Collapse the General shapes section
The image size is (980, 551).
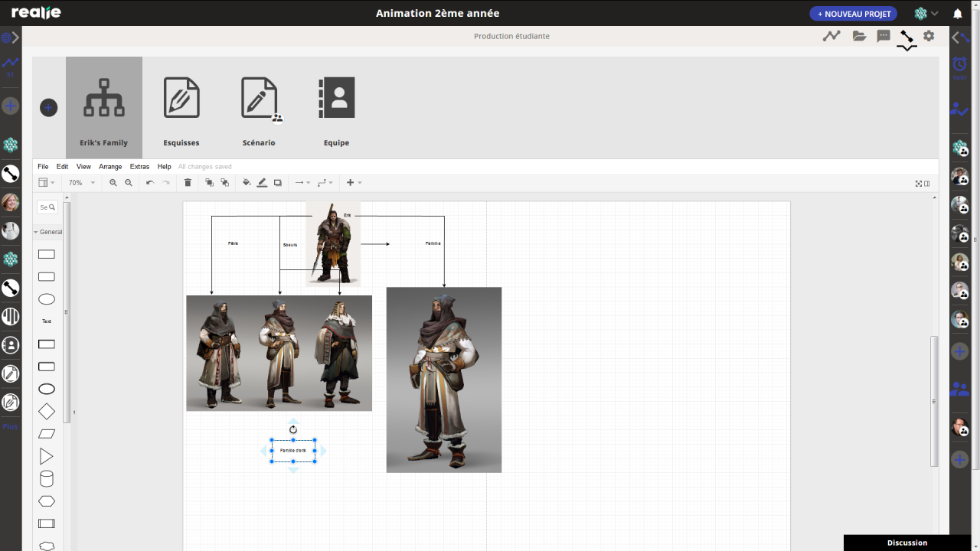tap(48, 232)
